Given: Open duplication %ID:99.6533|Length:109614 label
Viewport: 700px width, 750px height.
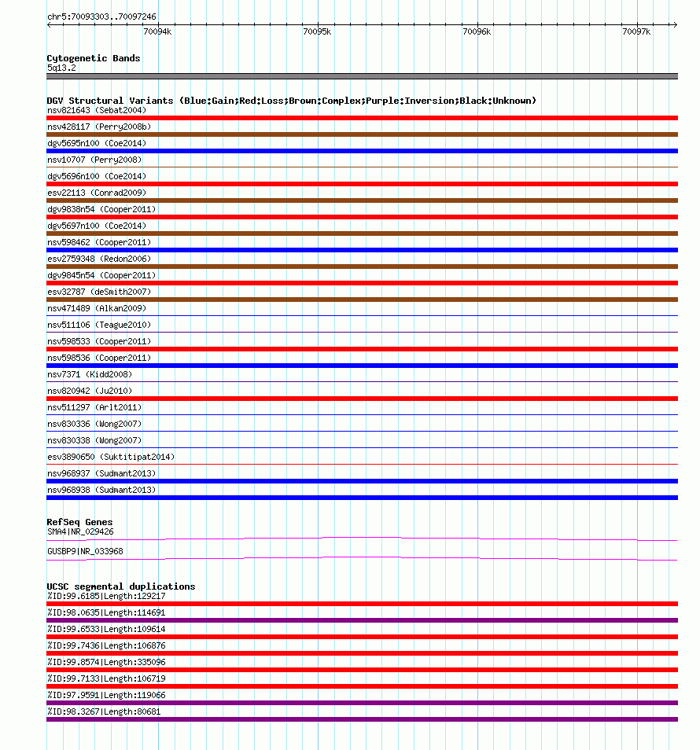Looking at the screenshot, I should click(106, 630).
